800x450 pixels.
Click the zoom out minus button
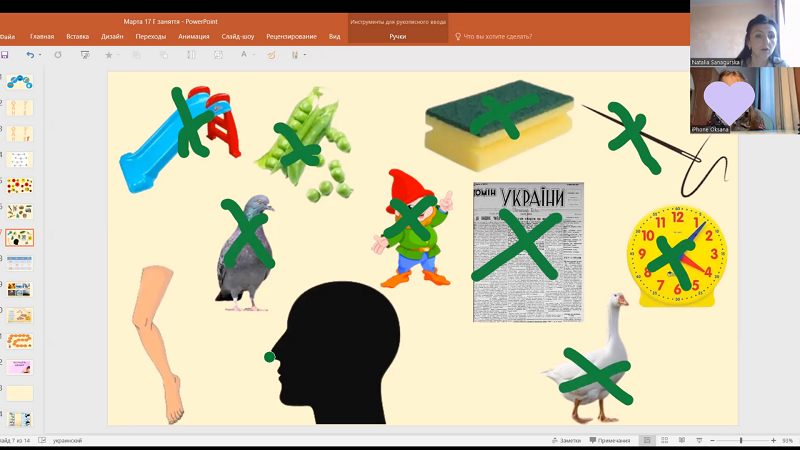(712, 440)
